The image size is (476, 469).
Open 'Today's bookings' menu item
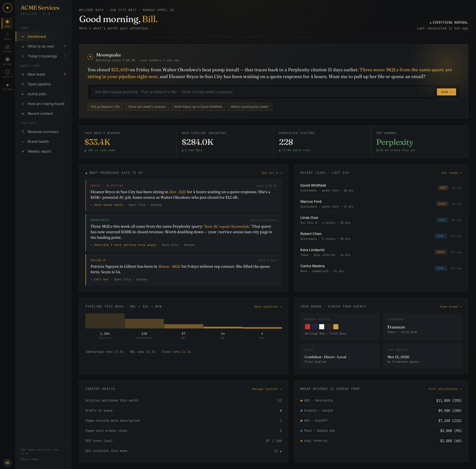tap(42, 56)
